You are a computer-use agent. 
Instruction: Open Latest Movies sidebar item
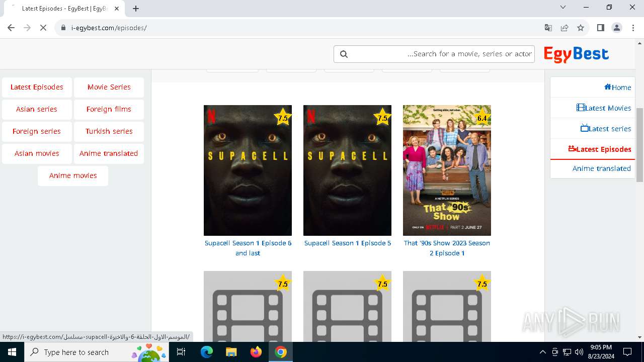(x=593, y=108)
